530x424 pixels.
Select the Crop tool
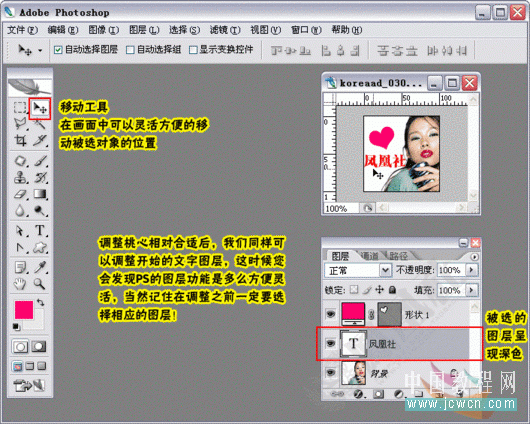[x=20, y=140]
